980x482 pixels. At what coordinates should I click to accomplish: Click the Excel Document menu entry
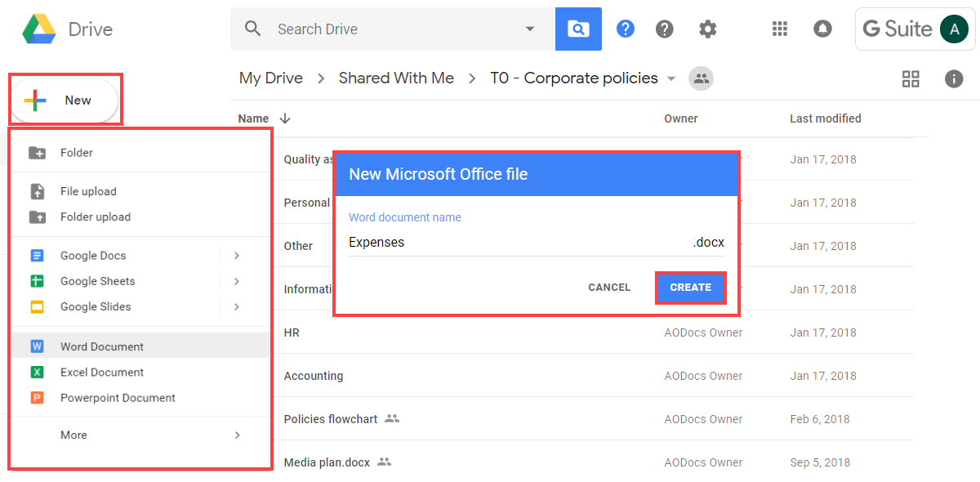pos(140,372)
